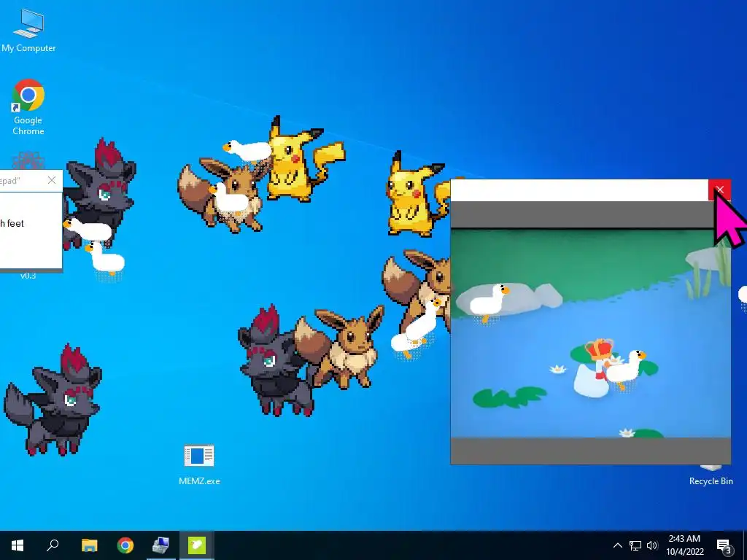Open the notification action center
The image size is (747, 560).
click(x=724, y=545)
